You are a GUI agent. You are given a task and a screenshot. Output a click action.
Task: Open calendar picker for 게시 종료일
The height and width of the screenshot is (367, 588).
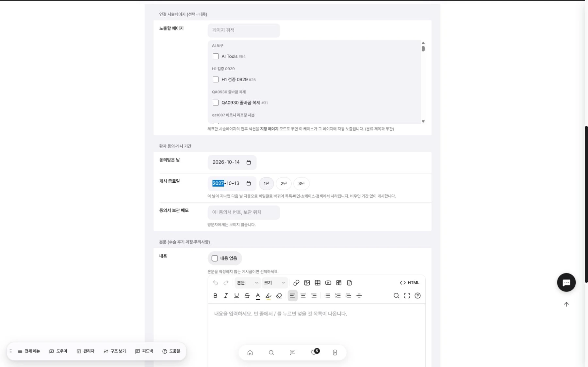tap(249, 183)
